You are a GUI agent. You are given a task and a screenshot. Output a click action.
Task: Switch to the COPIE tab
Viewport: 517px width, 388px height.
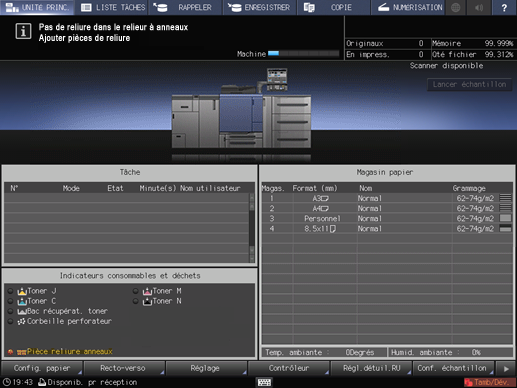pos(334,7)
